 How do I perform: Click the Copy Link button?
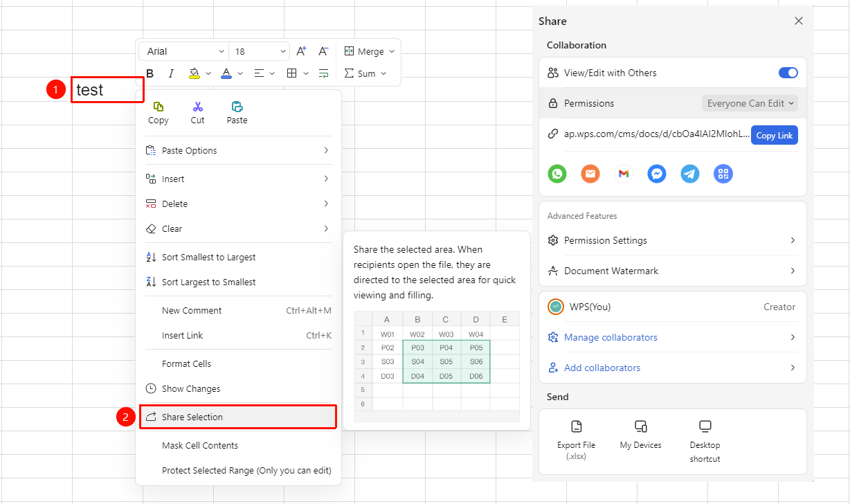pyautogui.click(x=775, y=135)
